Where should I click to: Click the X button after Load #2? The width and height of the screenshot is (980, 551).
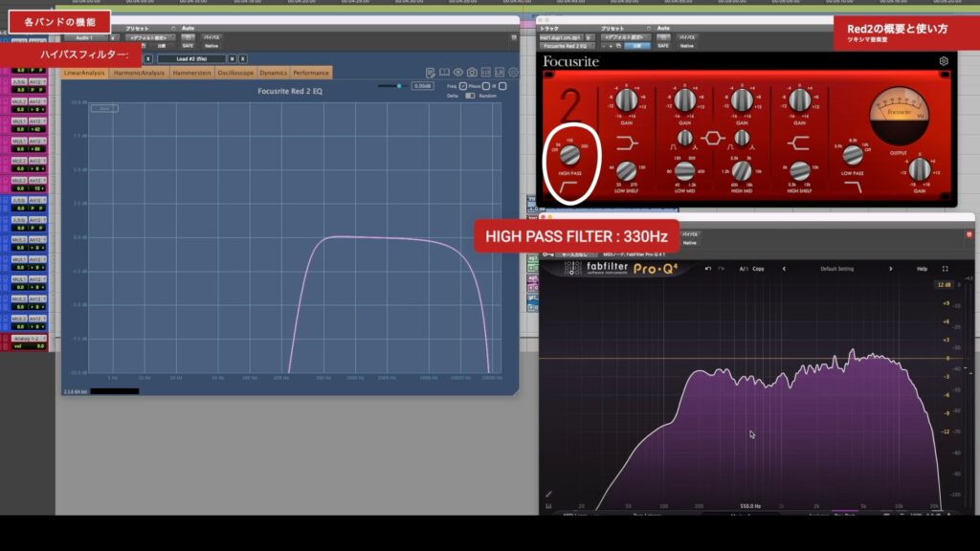click(243, 58)
